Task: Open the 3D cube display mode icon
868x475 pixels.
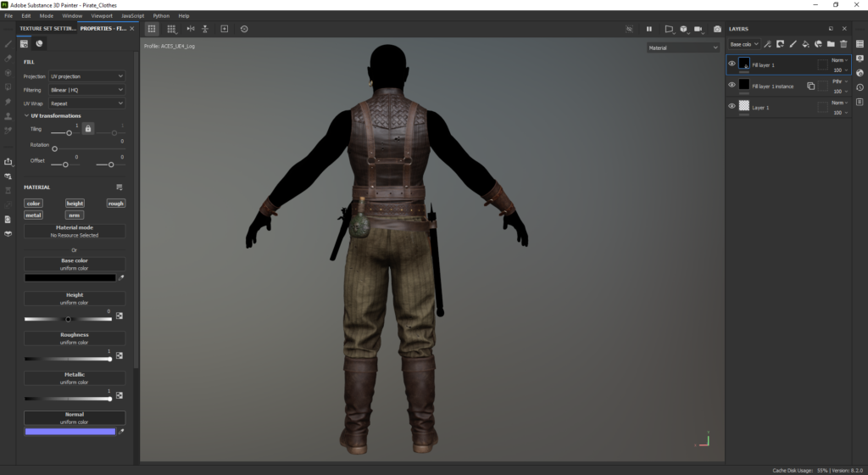Action: 684,29
